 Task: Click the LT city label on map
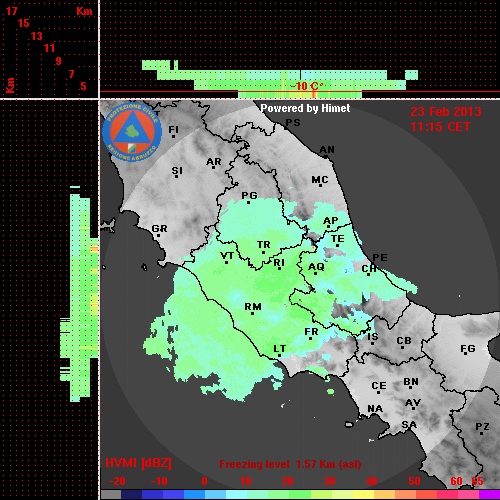click(280, 349)
